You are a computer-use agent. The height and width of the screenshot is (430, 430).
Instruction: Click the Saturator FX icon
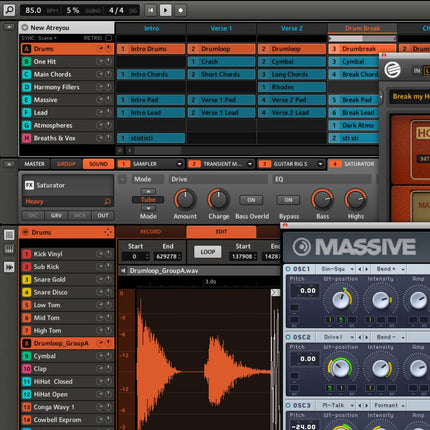tap(29, 185)
